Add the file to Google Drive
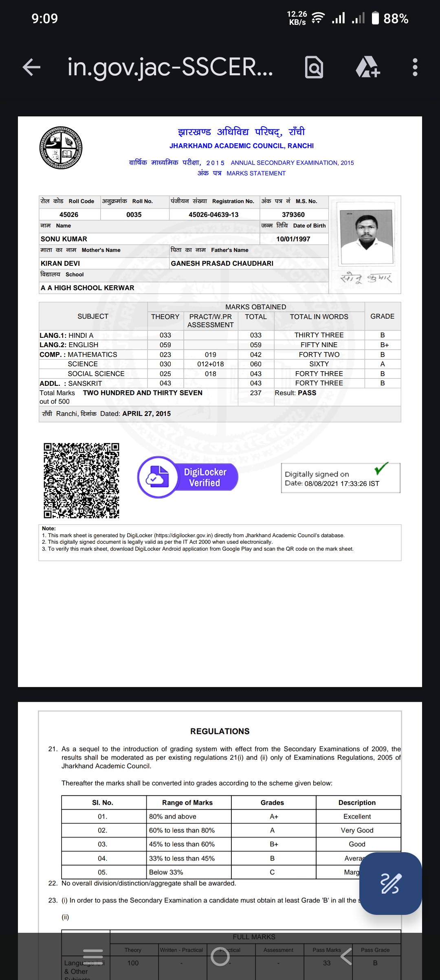This screenshot has width=440, height=980. (368, 67)
